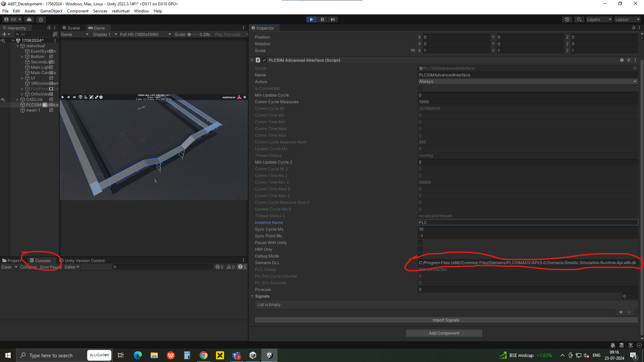The width and height of the screenshot is (644, 362).
Task: Open the settings gear icon beside cloud
Action: 41,19
